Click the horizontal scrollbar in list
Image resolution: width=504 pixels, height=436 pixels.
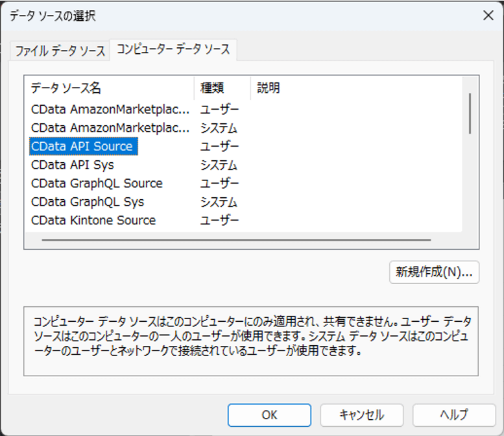click(x=237, y=240)
